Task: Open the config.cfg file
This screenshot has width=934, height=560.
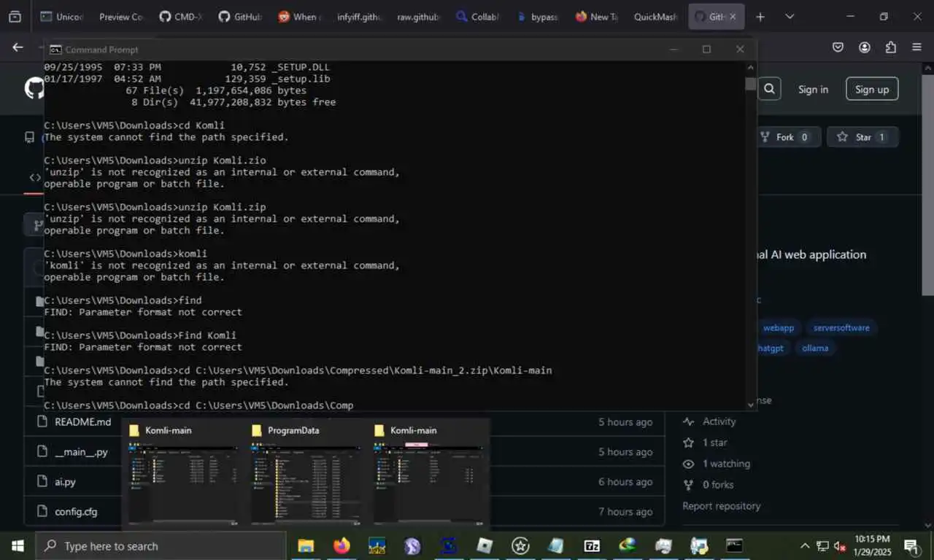Action: [x=76, y=511]
